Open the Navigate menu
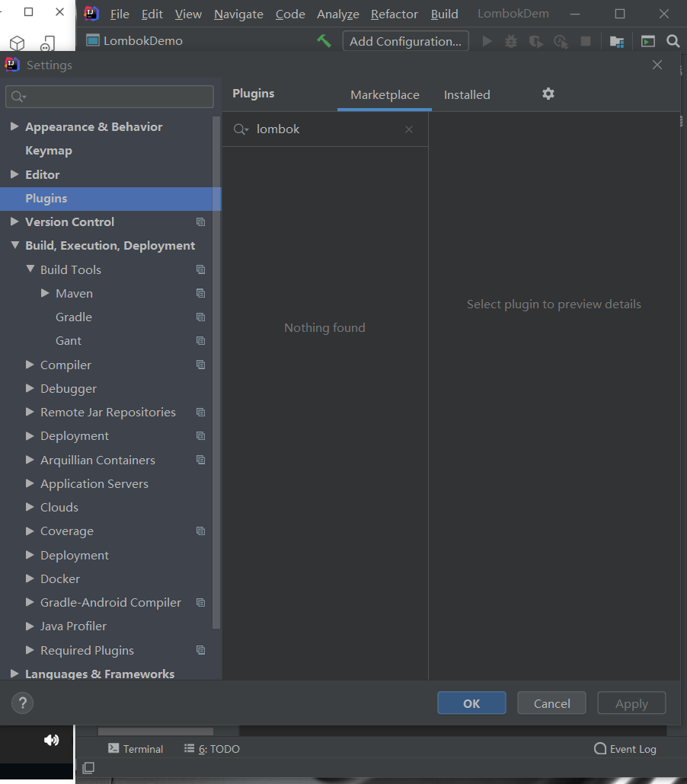 coord(238,14)
